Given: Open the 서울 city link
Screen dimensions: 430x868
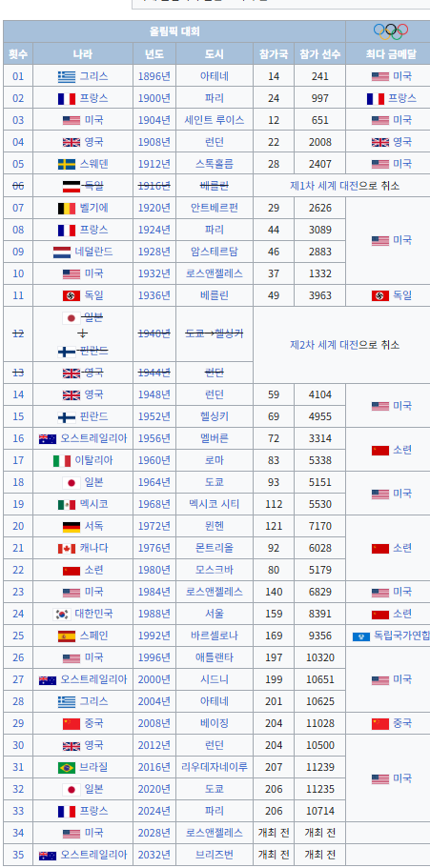Looking at the screenshot, I should pos(215,614).
